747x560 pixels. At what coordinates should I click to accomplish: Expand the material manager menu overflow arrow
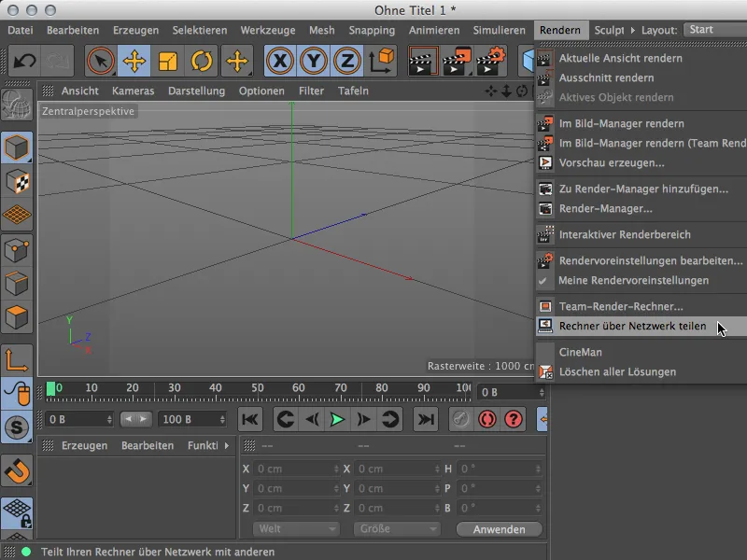(227, 446)
